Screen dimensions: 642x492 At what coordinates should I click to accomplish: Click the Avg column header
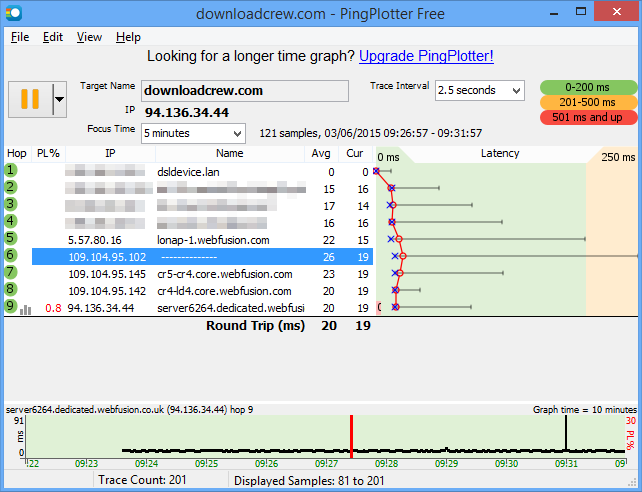point(321,153)
